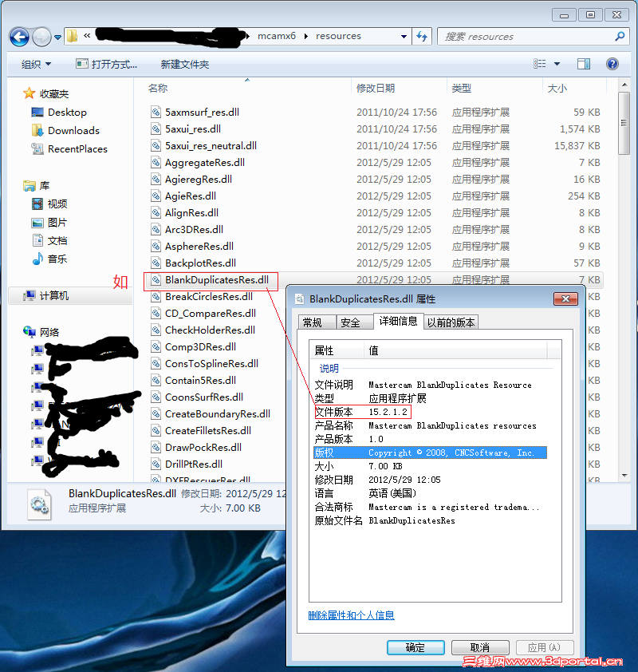This screenshot has width=638, height=672.
Task: Sort by 大小 column header
Action: point(557,89)
